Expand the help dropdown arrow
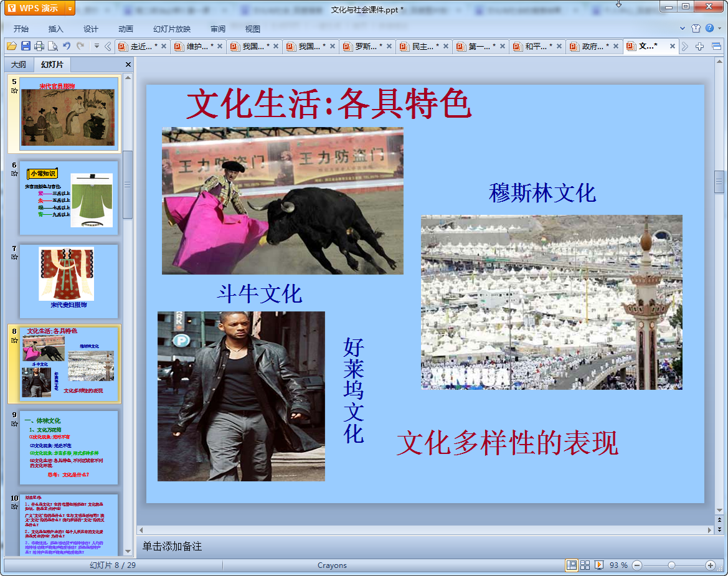The height and width of the screenshot is (576, 728). pyautogui.click(x=720, y=28)
